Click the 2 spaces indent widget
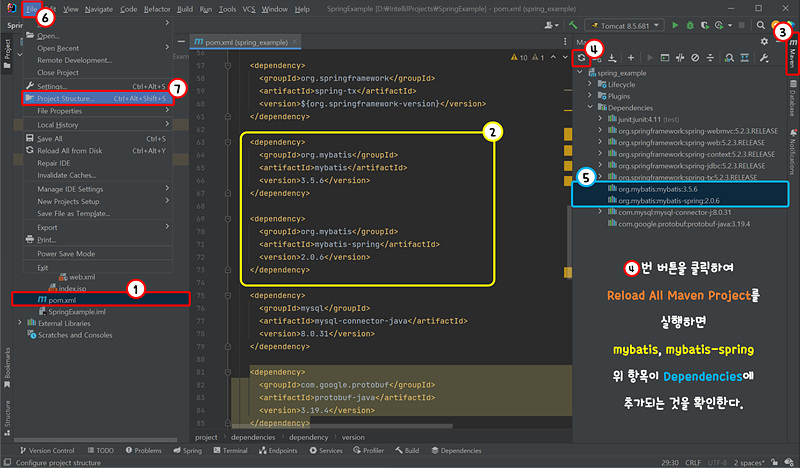This screenshot has width=800, height=468. (x=749, y=462)
